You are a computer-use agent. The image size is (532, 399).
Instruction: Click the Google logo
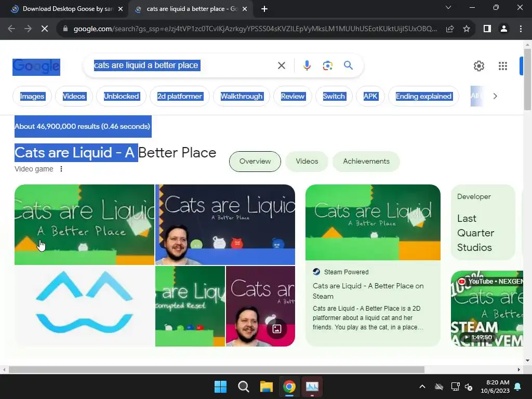(x=36, y=67)
